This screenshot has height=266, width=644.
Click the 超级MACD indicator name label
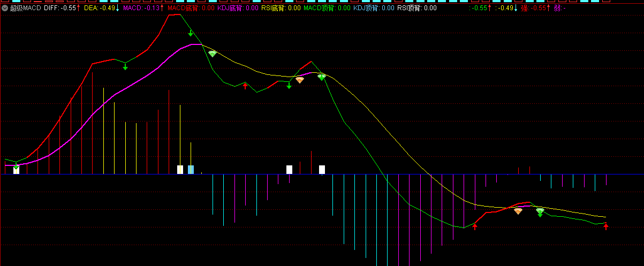coord(26,8)
